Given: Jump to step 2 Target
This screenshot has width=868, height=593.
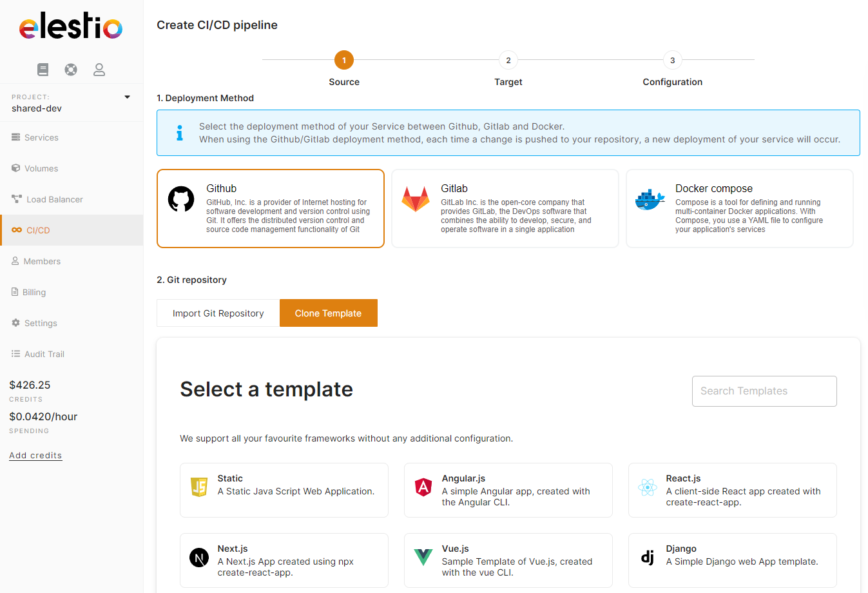Looking at the screenshot, I should (x=508, y=61).
